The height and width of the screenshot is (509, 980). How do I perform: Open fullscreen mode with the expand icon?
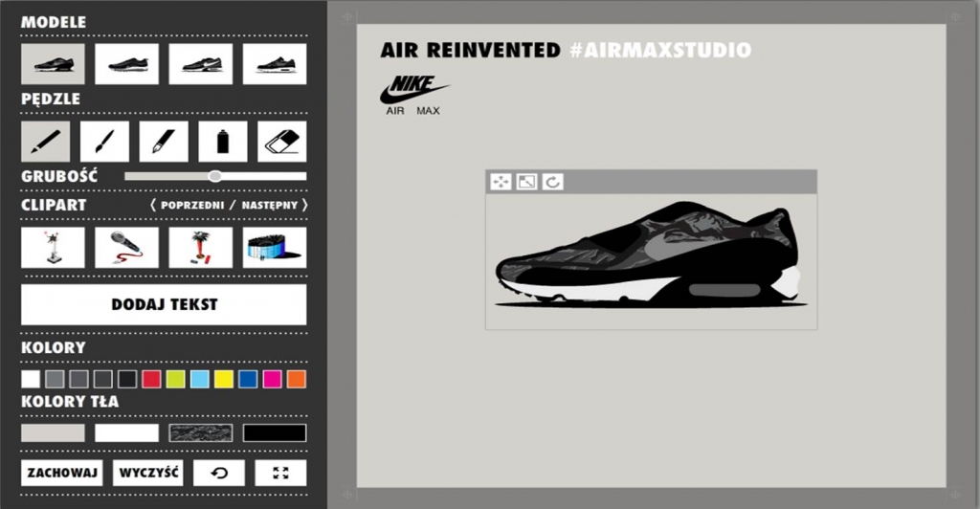280,473
